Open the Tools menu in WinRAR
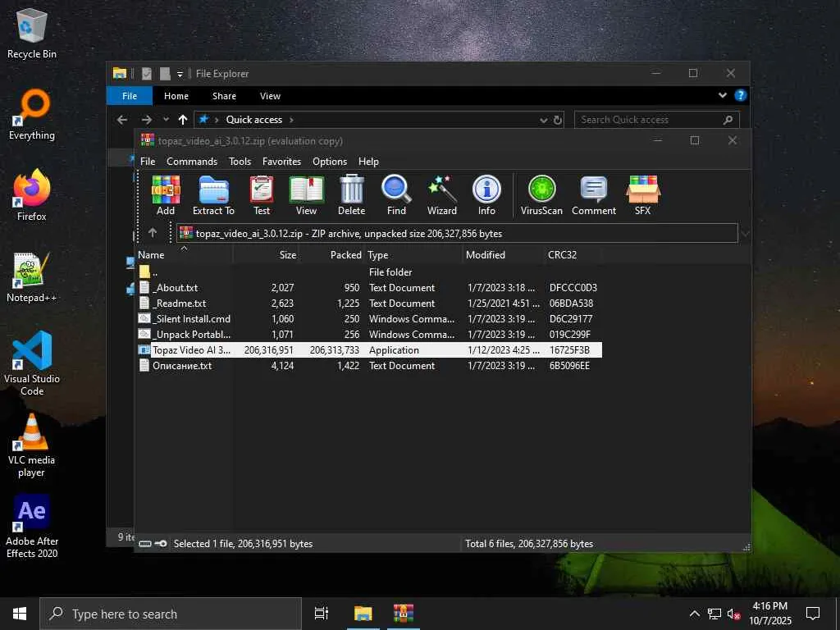 (240, 162)
